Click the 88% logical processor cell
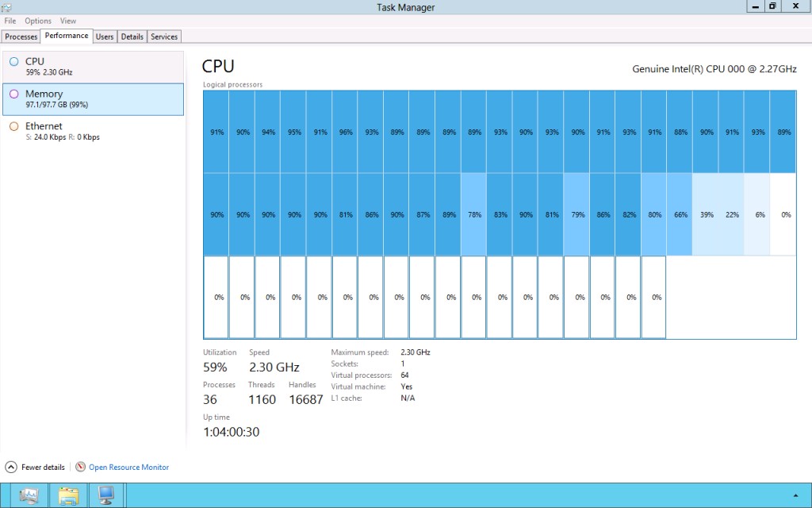Viewport: 812px width, 508px height. click(680, 132)
